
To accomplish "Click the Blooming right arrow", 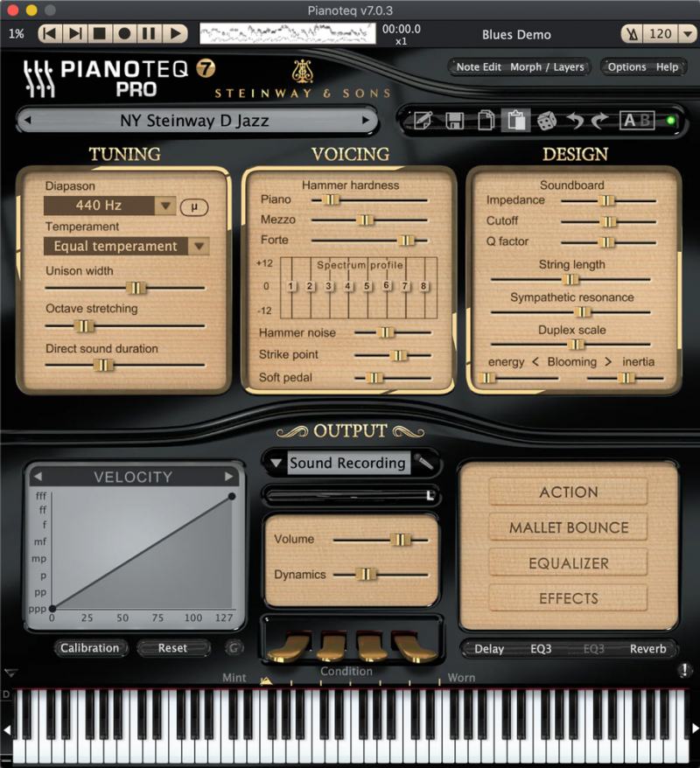I will pos(608,361).
